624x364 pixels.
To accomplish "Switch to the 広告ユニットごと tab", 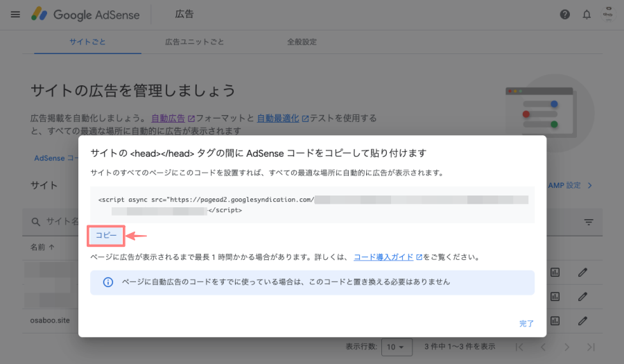I will point(195,42).
